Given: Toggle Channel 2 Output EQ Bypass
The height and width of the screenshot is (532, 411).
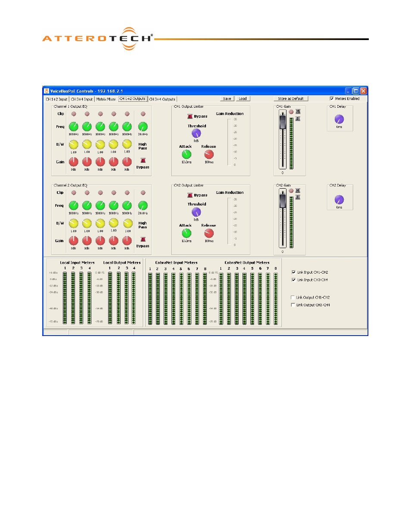Looking at the screenshot, I should [x=143, y=239].
